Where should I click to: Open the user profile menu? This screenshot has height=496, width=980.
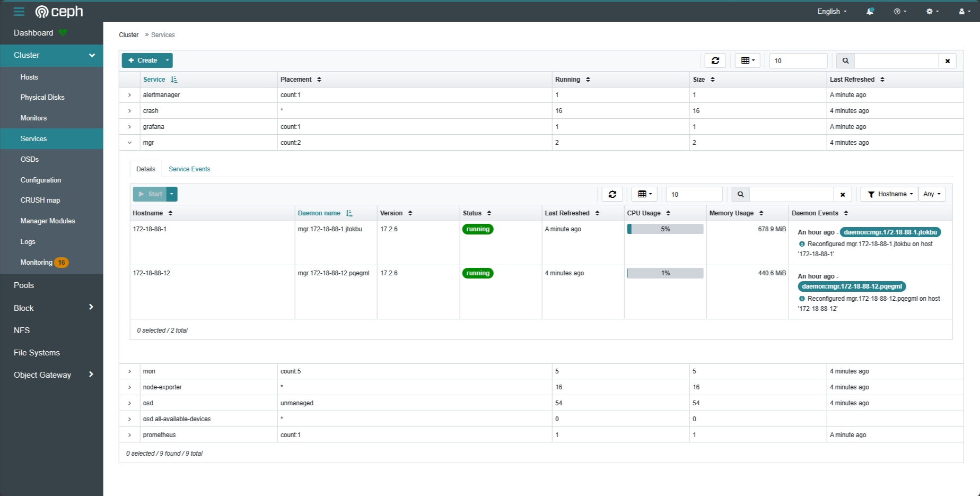point(965,11)
